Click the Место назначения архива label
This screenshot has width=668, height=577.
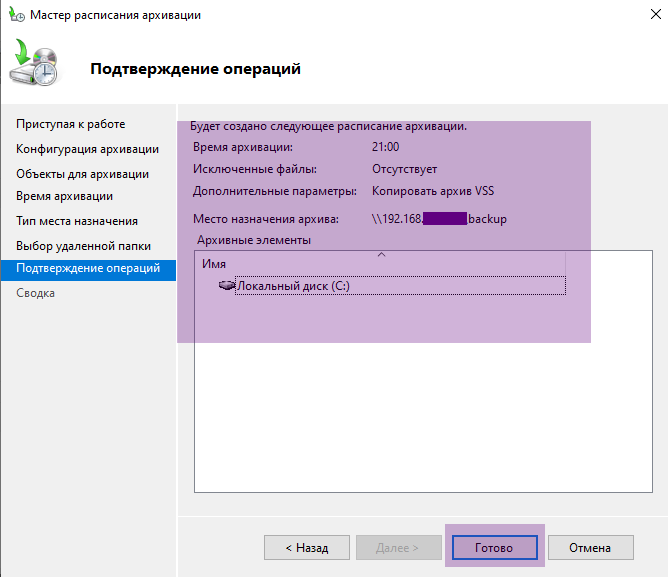266,219
